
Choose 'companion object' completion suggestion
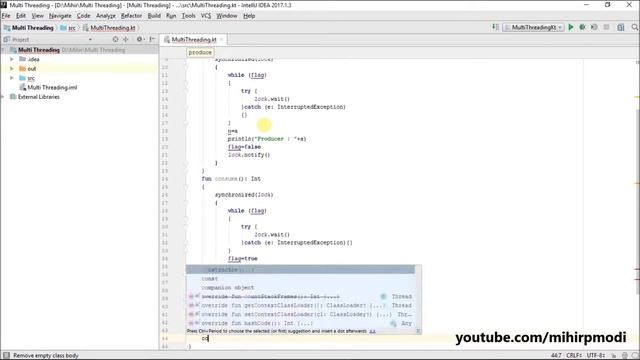(x=300, y=288)
